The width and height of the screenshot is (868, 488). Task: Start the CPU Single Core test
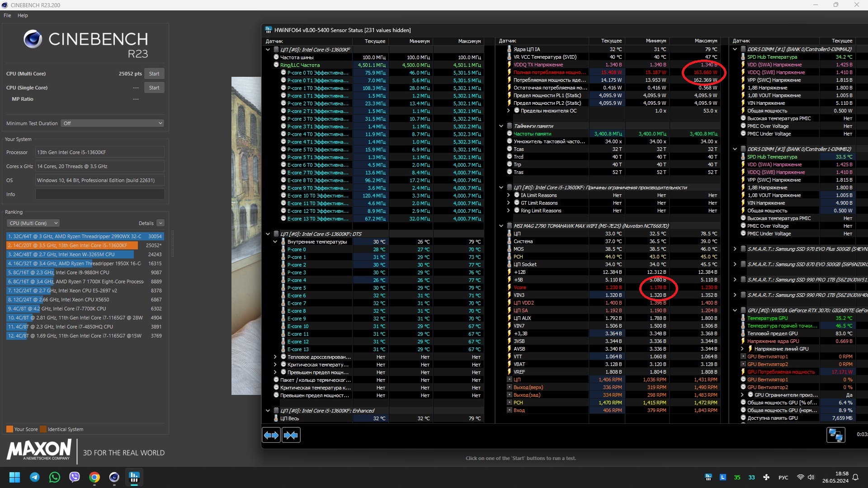[154, 88]
